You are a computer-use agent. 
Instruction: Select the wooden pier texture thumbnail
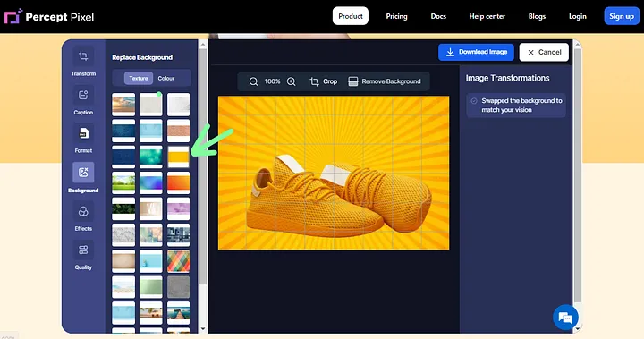pos(178,313)
